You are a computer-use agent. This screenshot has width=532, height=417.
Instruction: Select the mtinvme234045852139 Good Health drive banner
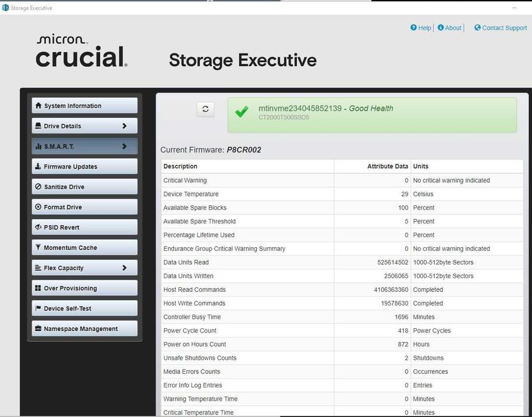372,115
